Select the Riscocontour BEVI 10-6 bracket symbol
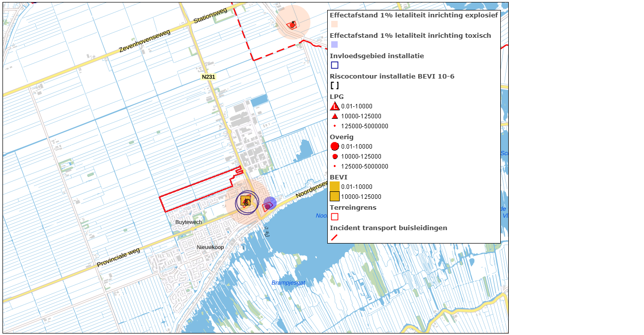The height and width of the screenshot is (335, 644). click(x=335, y=85)
